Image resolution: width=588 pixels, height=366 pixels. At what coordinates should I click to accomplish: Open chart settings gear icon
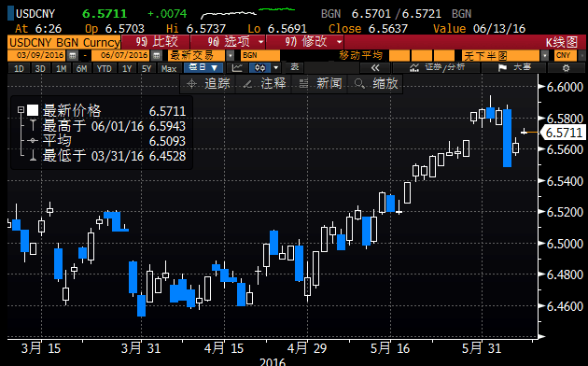tap(566, 68)
